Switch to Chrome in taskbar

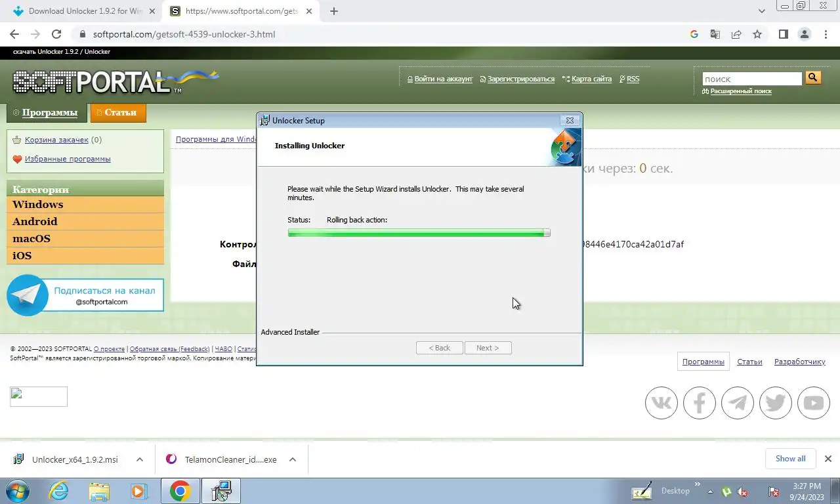tap(180, 491)
